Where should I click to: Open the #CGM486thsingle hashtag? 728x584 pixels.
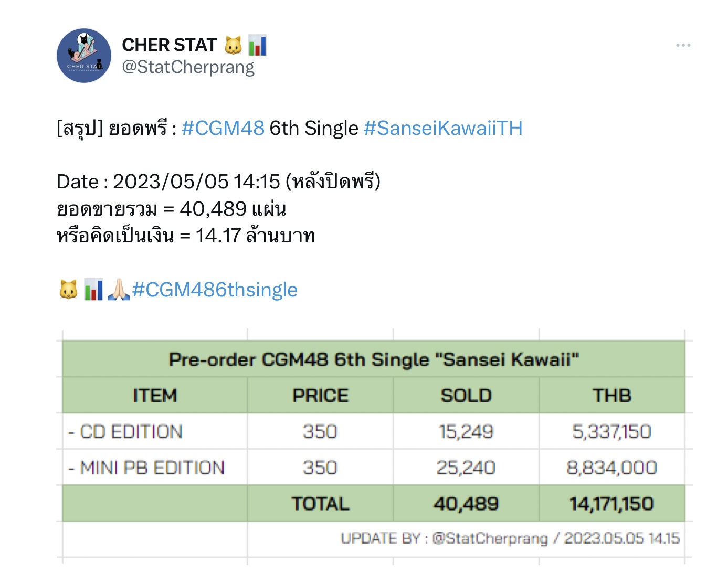215,290
